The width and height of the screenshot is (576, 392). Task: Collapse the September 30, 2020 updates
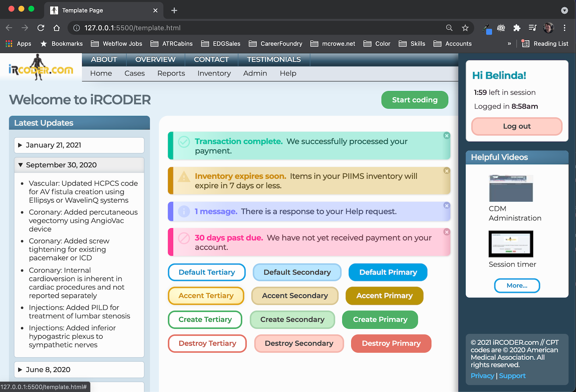[79, 165]
